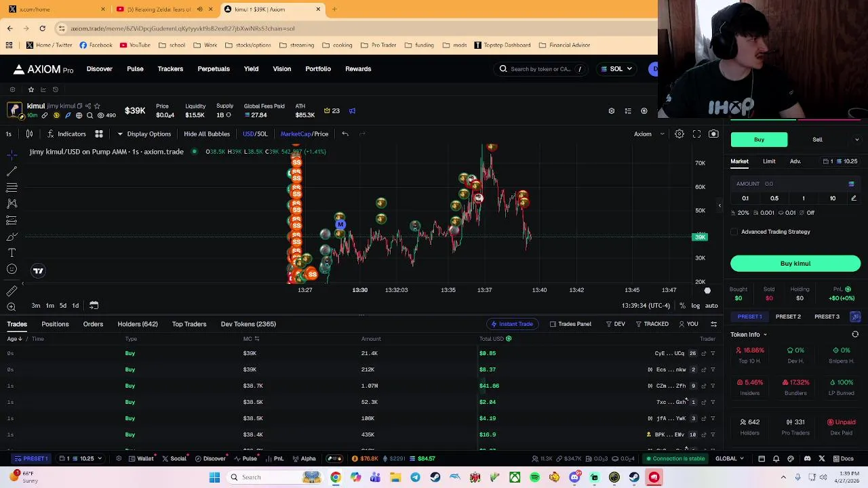Select the crosshair cursor tool
Image resolution: width=868 pixels, height=488 pixels.
pyautogui.click(x=12, y=155)
